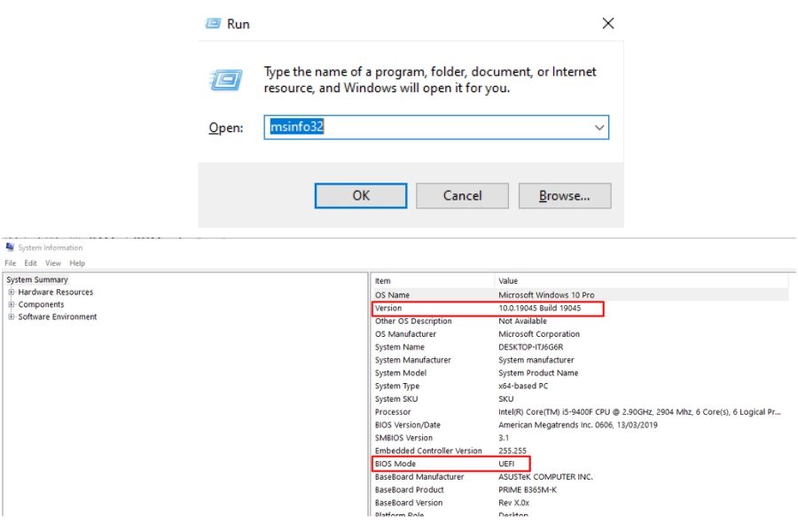Image resolution: width=798 pixels, height=532 pixels.
Task: Expand the Components node
Action: 12,304
